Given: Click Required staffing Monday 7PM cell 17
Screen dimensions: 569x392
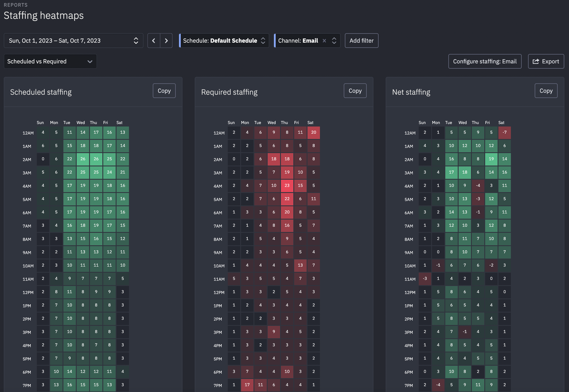Looking at the screenshot, I should click(x=247, y=385).
